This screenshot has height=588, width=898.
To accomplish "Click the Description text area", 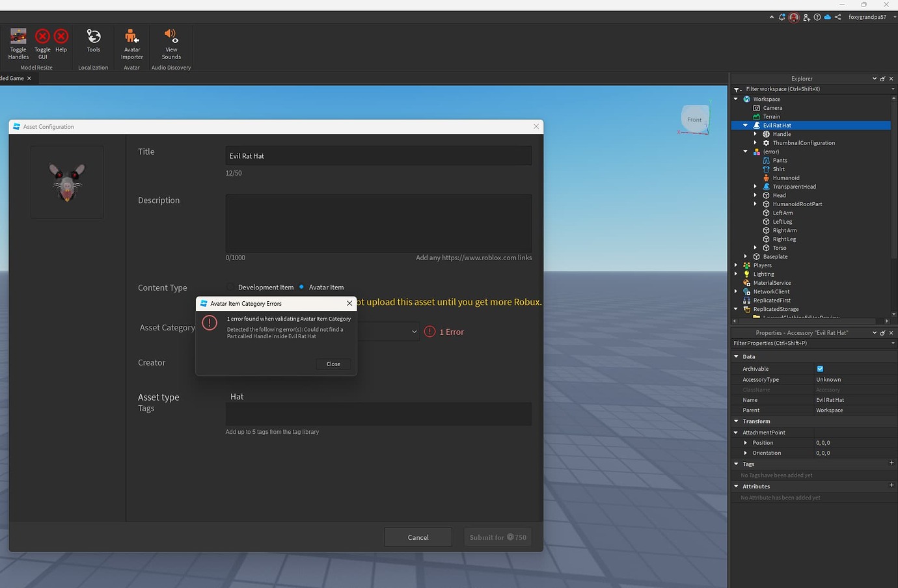I will [379, 223].
